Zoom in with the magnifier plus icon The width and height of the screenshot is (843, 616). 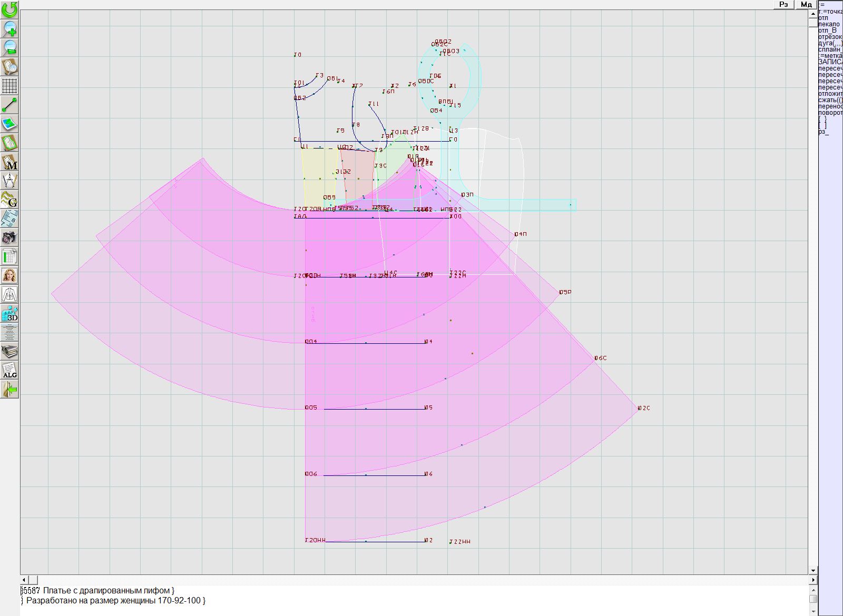[x=9, y=28]
